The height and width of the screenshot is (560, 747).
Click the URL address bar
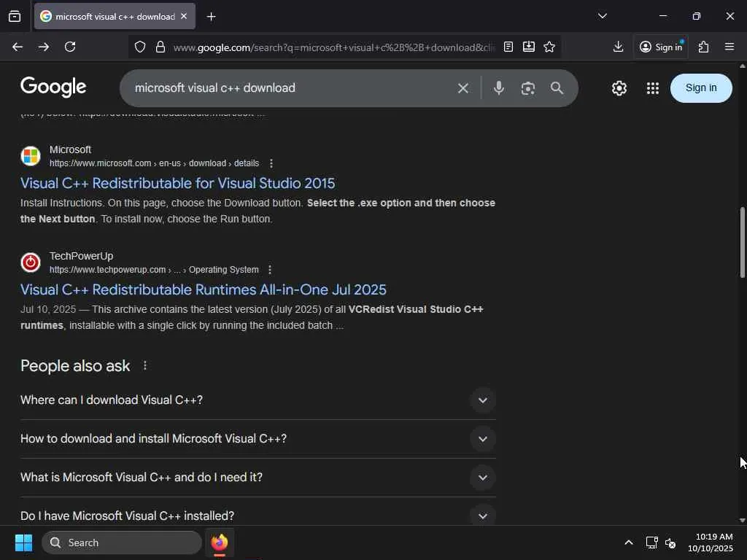(x=333, y=47)
